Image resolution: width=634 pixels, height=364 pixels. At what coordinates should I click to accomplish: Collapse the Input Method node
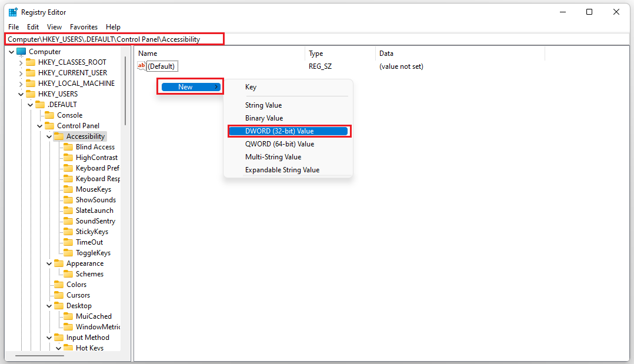tap(49, 338)
